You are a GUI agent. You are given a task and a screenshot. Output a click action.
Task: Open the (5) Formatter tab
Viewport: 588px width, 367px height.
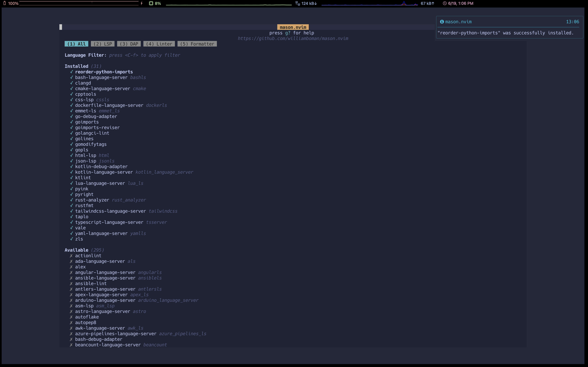tap(197, 44)
